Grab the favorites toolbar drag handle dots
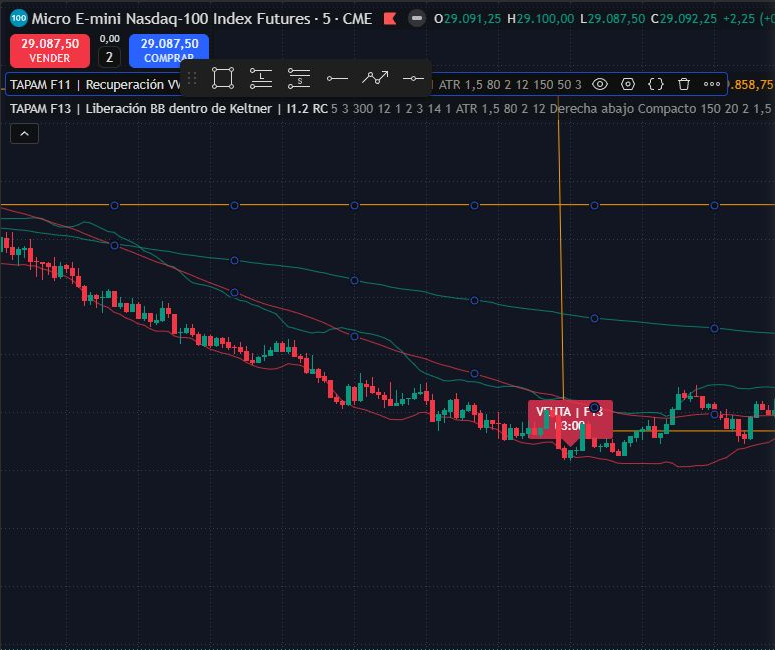Image resolution: width=775 pixels, height=650 pixels. [192, 78]
